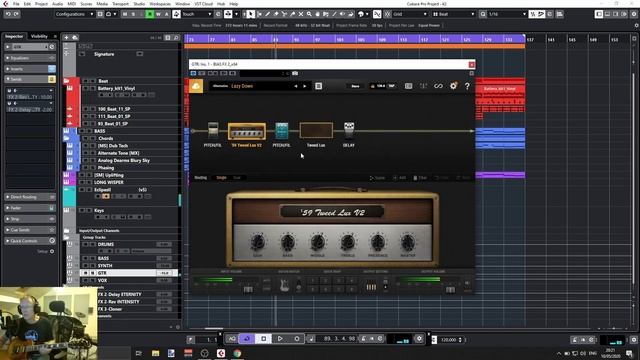Select the GTR group track
Screen dimensions: 640x360
(129, 273)
